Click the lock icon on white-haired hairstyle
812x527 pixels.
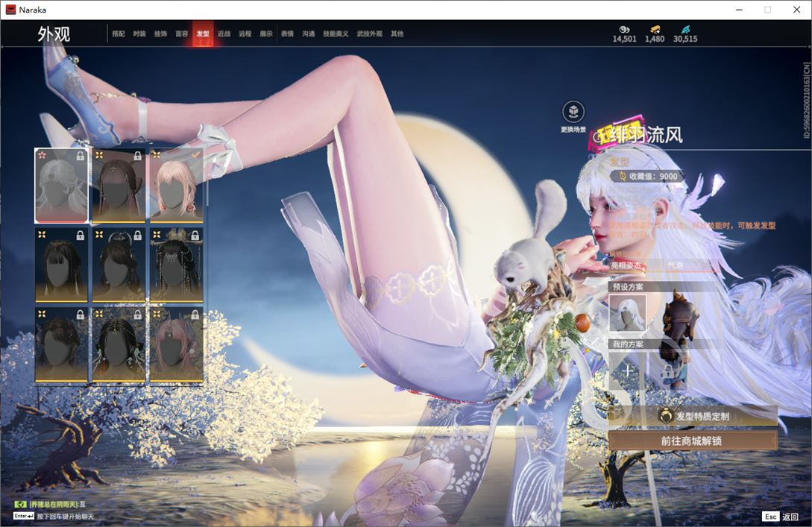(x=81, y=155)
